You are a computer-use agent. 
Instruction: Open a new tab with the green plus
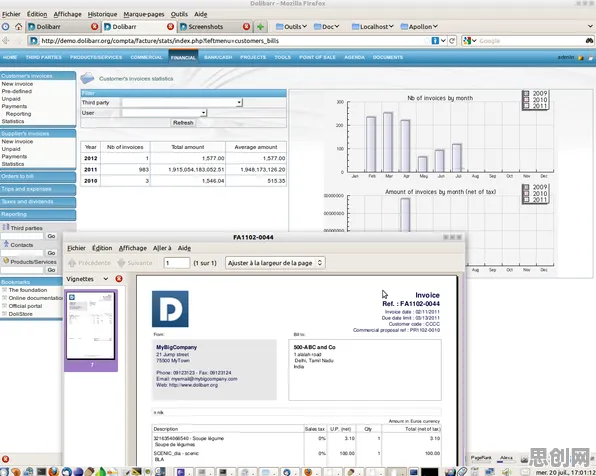coord(260,27)
